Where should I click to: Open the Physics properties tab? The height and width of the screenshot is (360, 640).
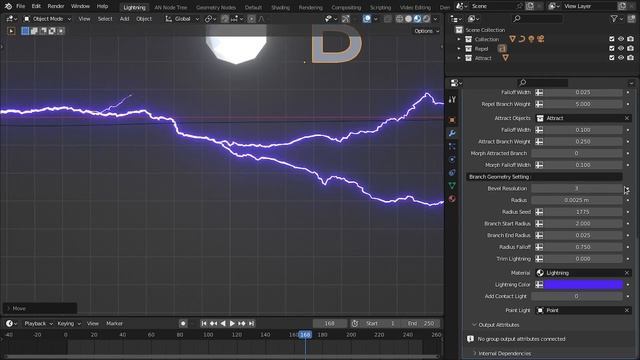452,159
